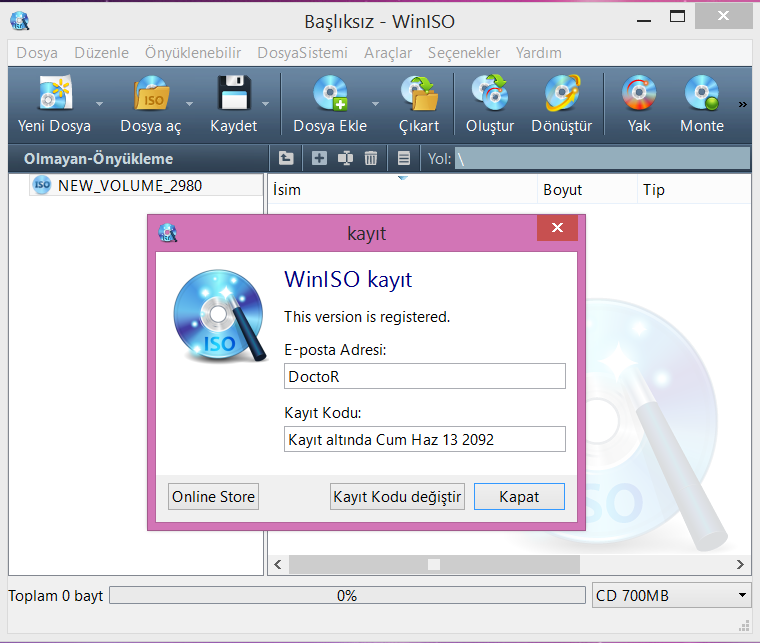
Task: Close the kayıt dialog with X
Action: coord(557,228)
